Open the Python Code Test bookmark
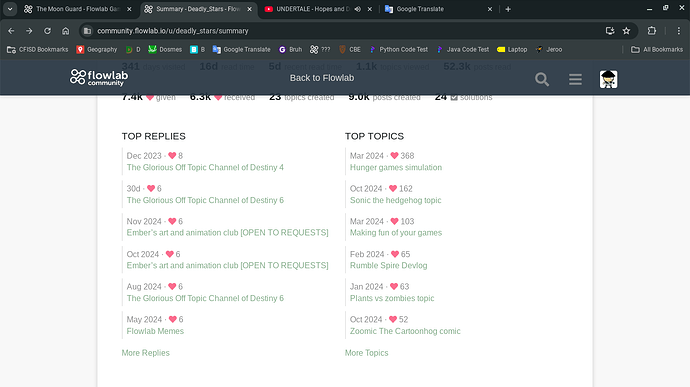This screenshot has width=690, height=387. coord(399,49)
